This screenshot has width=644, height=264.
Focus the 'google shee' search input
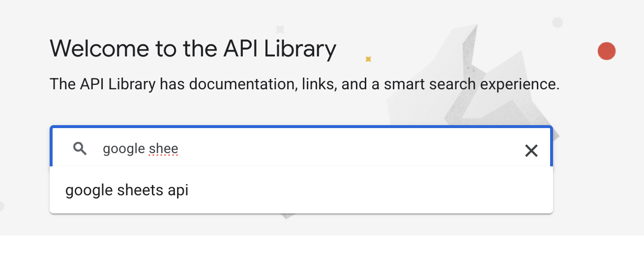(301, 148)
